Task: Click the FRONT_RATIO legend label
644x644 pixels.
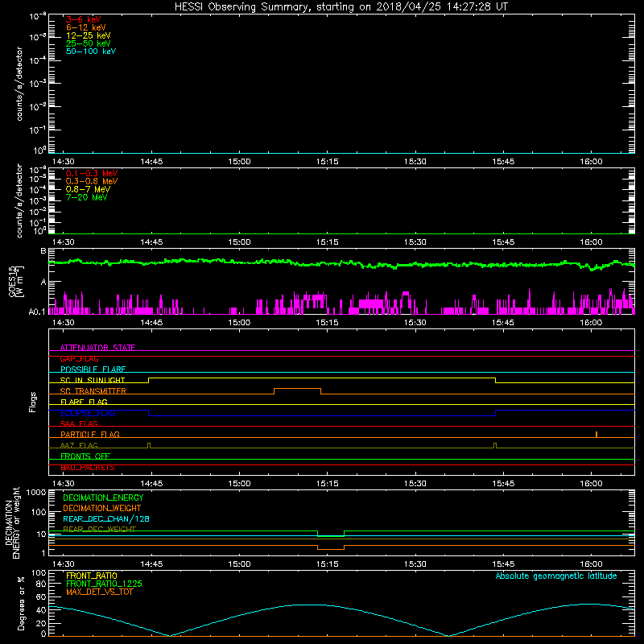Action: point(92,576)
